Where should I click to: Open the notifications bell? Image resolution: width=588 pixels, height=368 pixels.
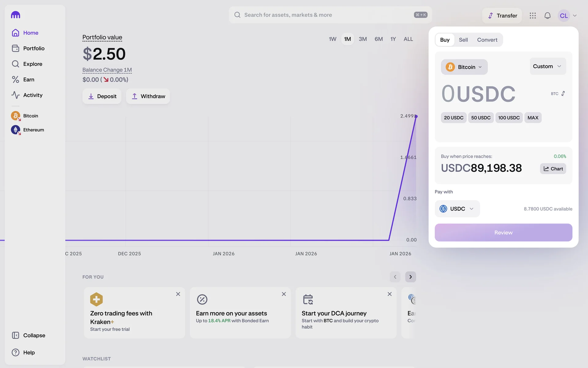[x=547, y=16]
